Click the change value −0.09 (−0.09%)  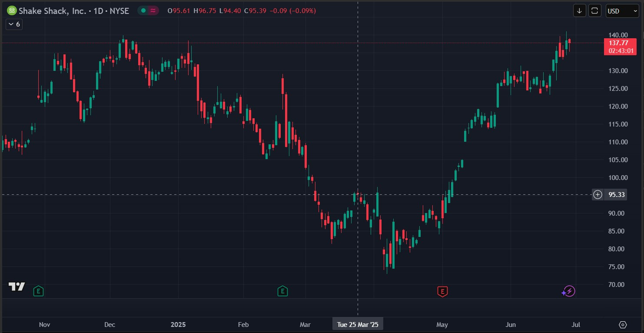click(293, 11)
